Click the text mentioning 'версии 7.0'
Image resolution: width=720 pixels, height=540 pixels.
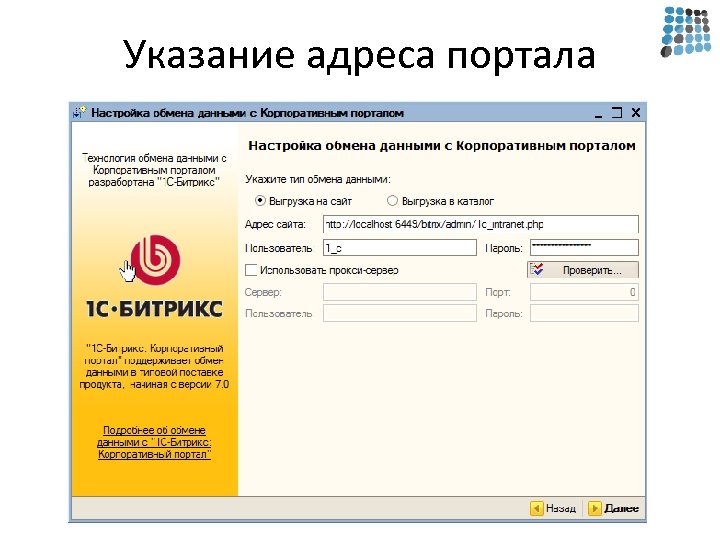[154, 366]
